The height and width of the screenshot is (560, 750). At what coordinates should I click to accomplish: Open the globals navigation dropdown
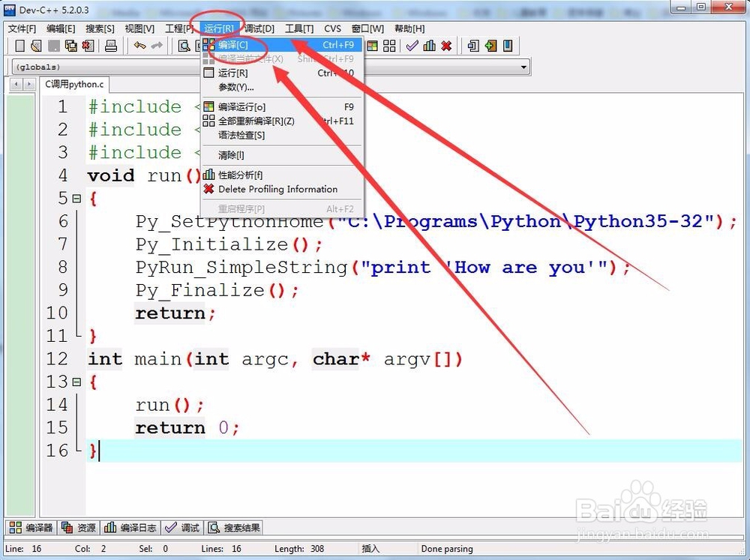tap(45, 66)
